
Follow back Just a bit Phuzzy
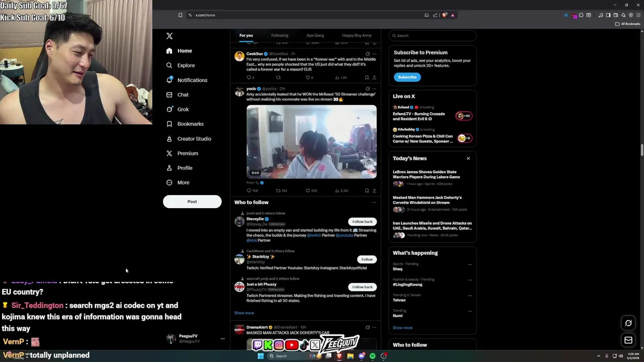[362, 287]
